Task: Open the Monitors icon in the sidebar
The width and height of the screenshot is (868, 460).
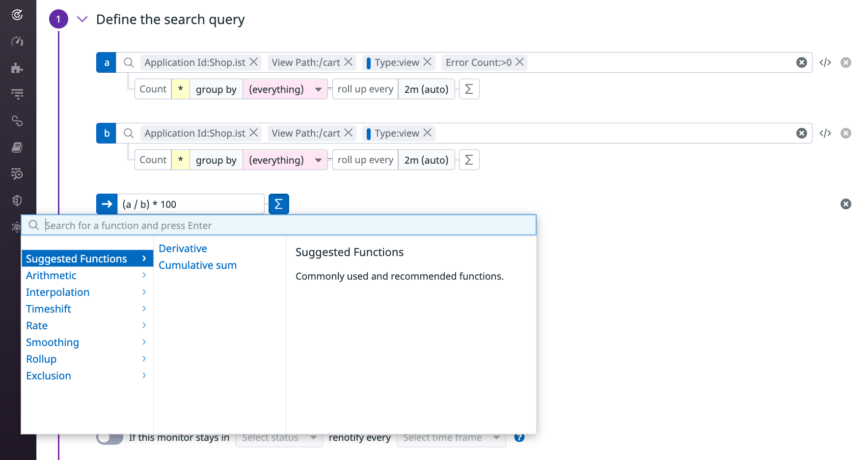Action: tap(17, 15)
